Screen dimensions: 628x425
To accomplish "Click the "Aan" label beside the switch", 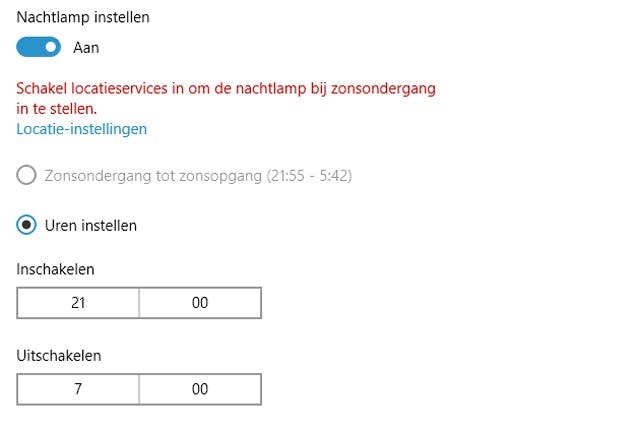I will pos(86,47).
